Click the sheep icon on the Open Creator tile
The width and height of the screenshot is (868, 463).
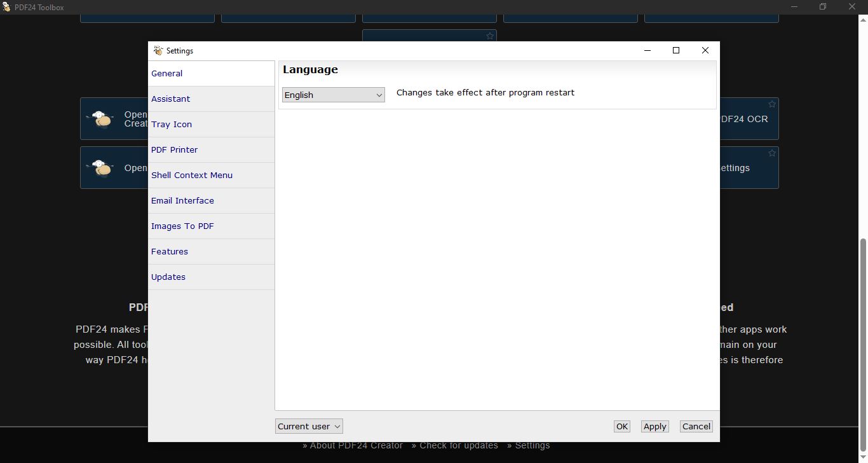(100, 119)
